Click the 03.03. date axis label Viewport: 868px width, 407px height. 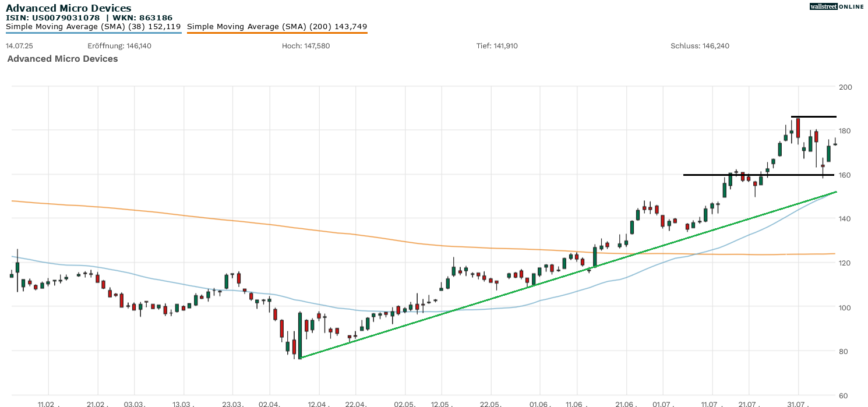click(134, 404)
